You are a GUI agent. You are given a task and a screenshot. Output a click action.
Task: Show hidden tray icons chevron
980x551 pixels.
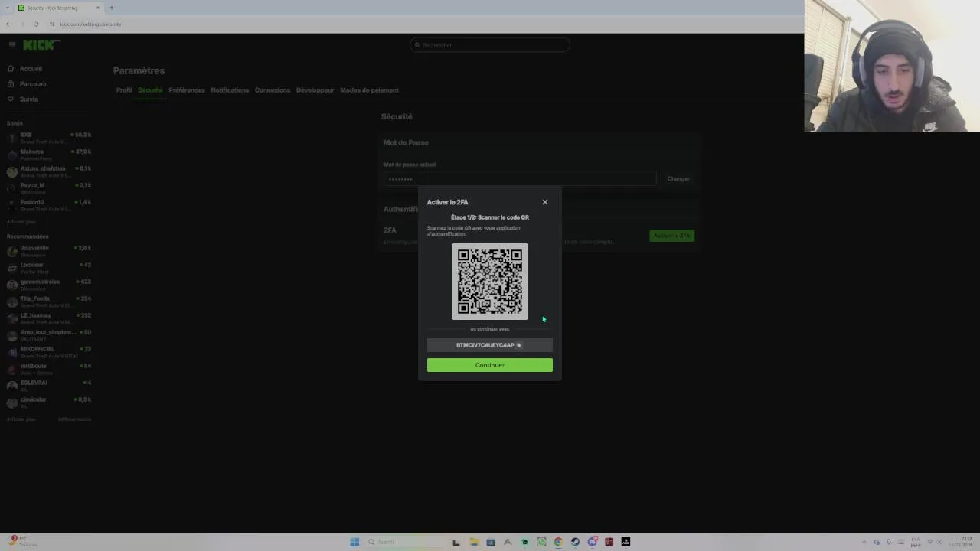tap(864, 542)
